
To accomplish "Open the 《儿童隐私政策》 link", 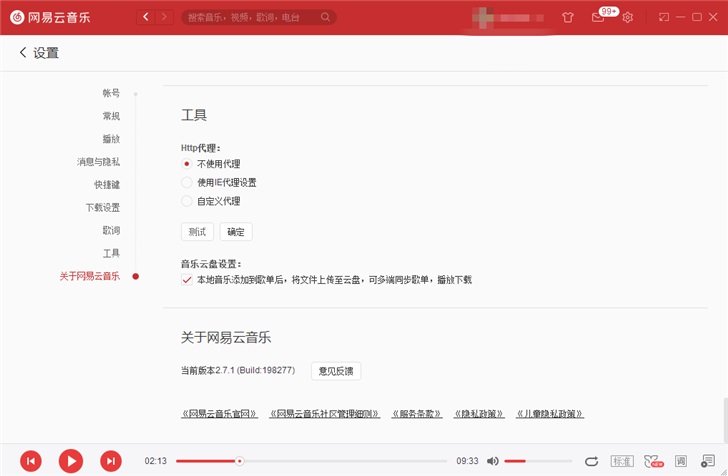I will pos(550,413).
